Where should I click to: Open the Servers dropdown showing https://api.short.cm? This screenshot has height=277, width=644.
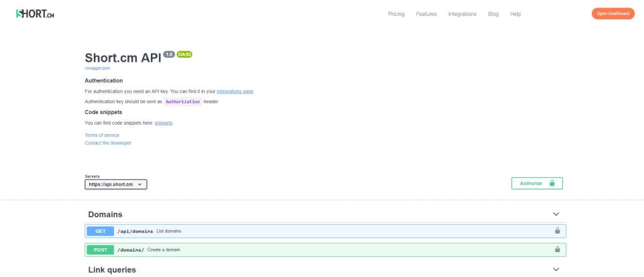coord(116,184)
